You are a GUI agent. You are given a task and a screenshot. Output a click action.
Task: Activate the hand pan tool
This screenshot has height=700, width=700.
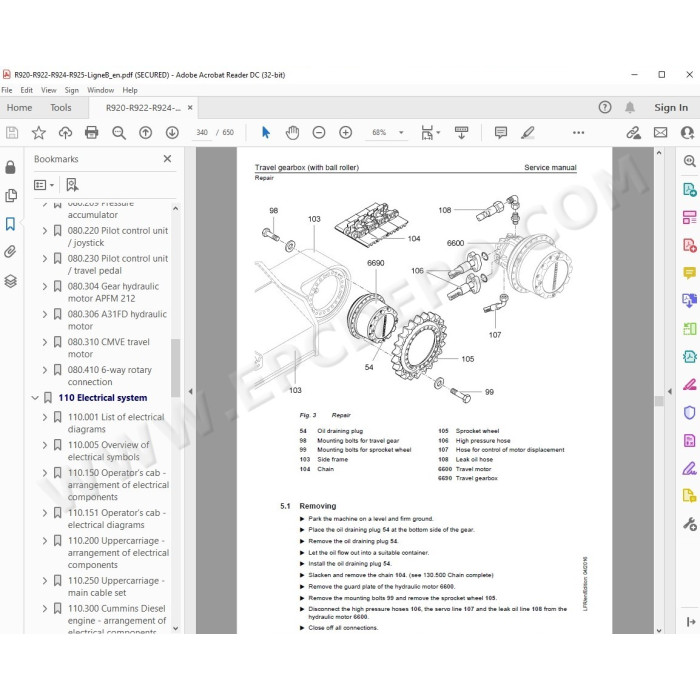(292, 133)
